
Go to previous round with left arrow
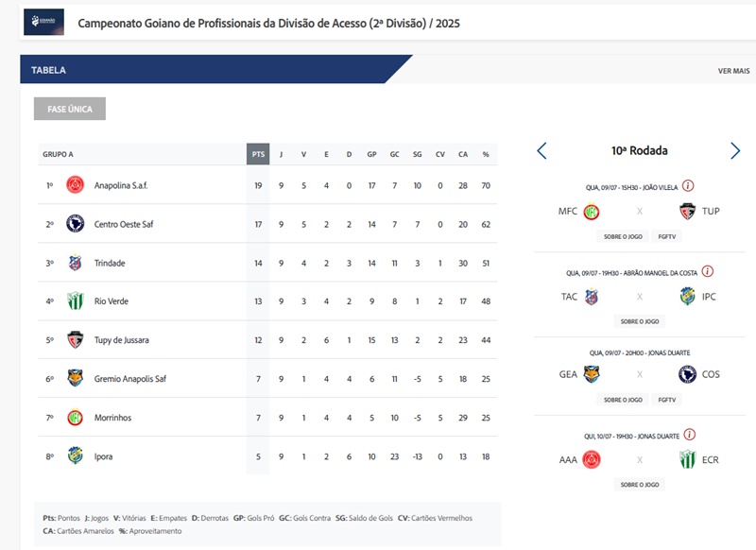541,151
